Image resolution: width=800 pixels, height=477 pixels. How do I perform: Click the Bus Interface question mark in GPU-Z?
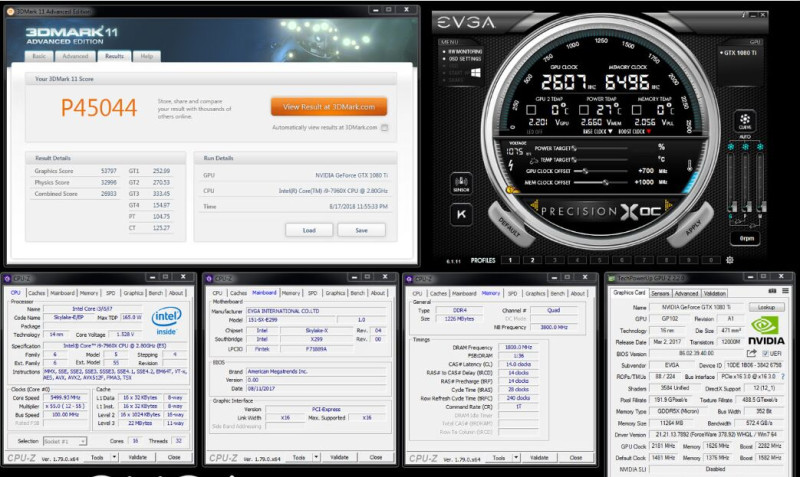coord(782,376)
